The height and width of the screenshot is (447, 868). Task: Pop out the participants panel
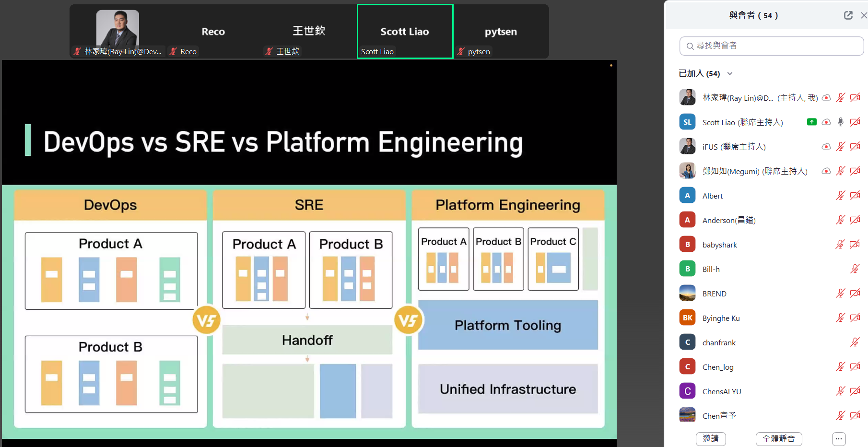tap(848, 15)
